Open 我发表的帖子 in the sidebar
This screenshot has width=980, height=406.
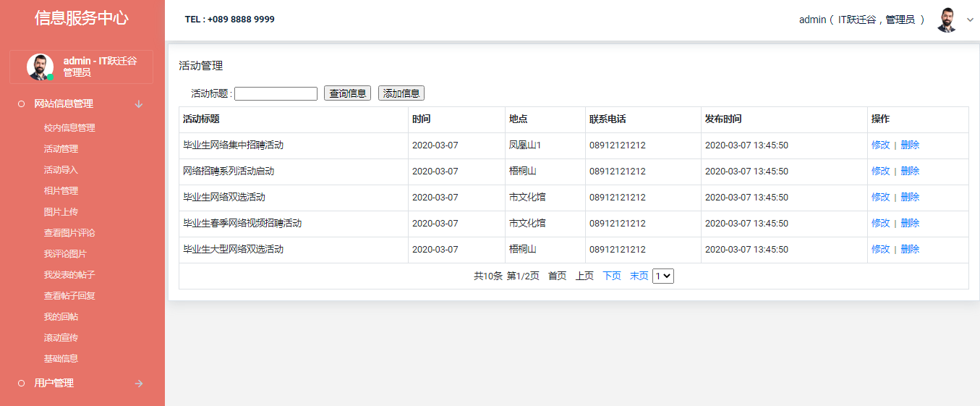point(69,275)
